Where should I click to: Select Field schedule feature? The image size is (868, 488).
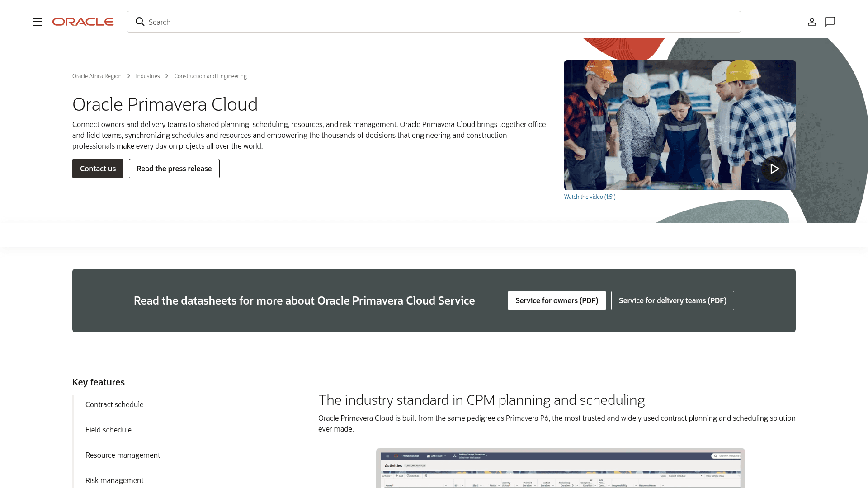coord(108,430)
